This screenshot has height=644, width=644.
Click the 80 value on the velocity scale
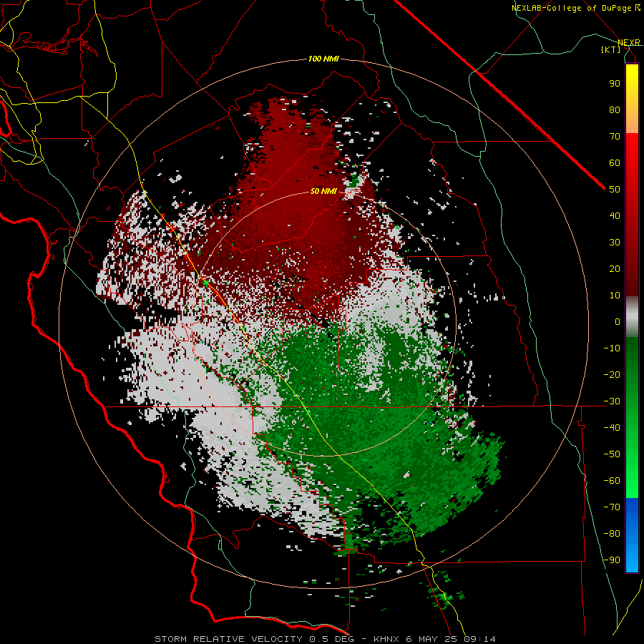click(x=615, y=110)
